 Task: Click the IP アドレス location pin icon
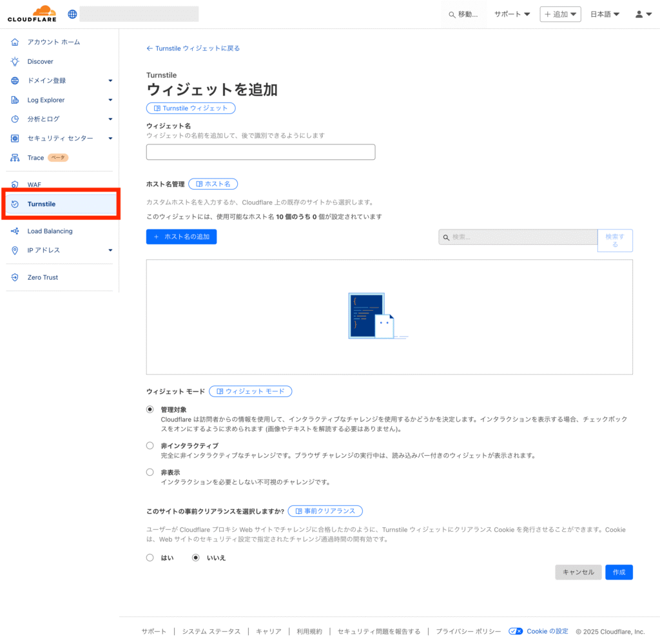(x=15, y=250)
